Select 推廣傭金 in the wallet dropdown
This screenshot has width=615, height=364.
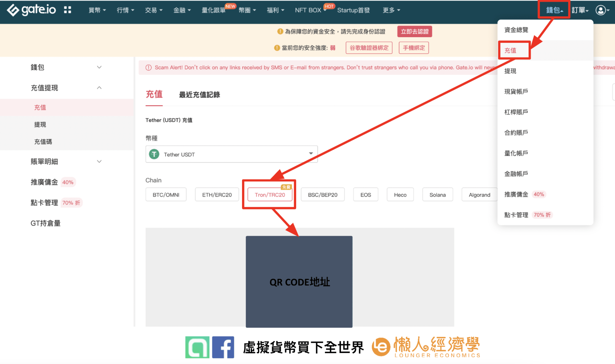(x=546, y=194)
